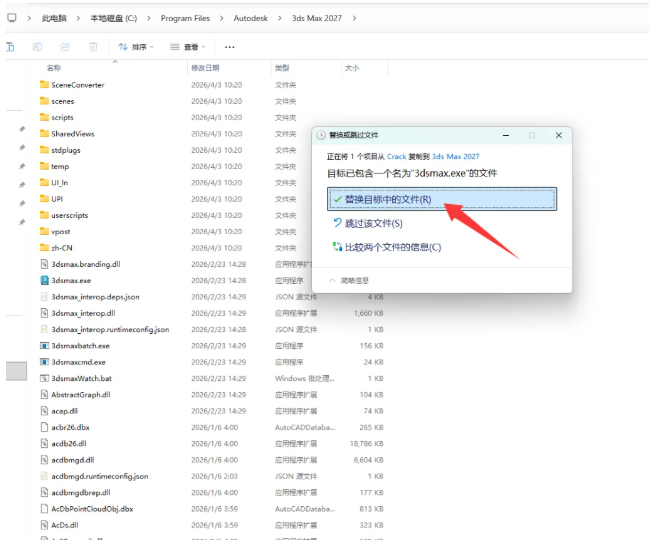Open the three-dot more options menu
The height and width of the screenshot is (548, 649).
(x=230, y=47)
